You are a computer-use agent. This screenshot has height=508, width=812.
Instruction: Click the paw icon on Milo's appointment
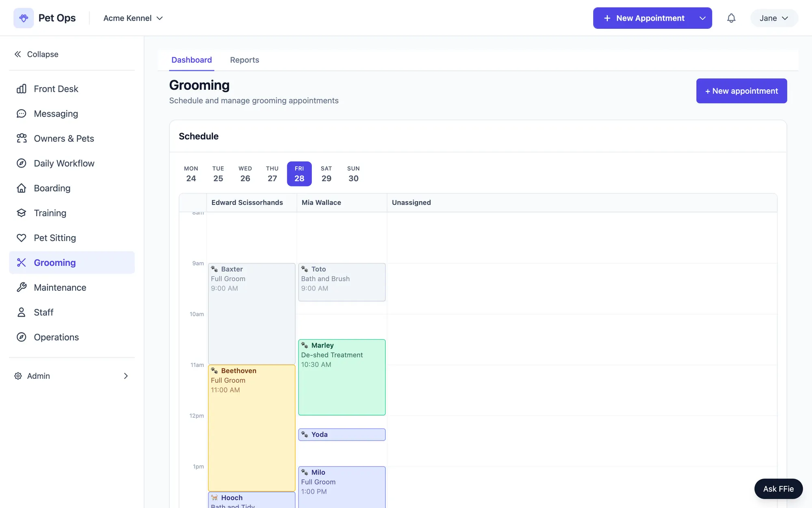point(304,472)
